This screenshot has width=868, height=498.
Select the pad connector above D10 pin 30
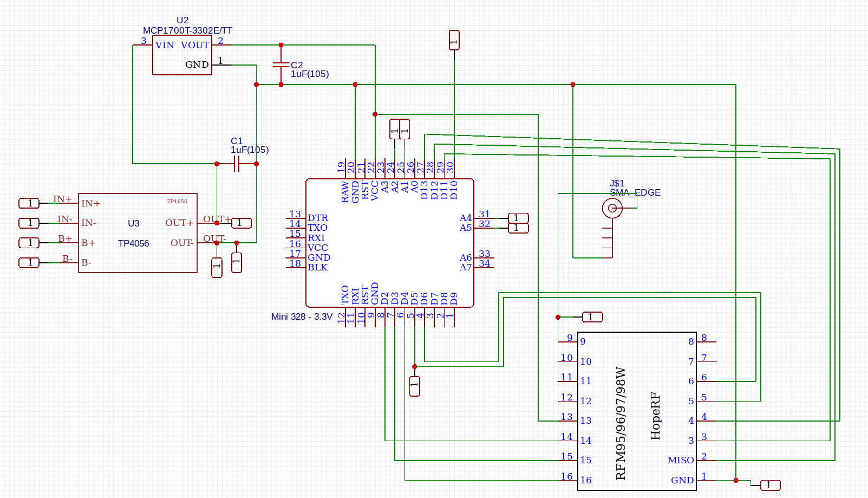[454, 40]
